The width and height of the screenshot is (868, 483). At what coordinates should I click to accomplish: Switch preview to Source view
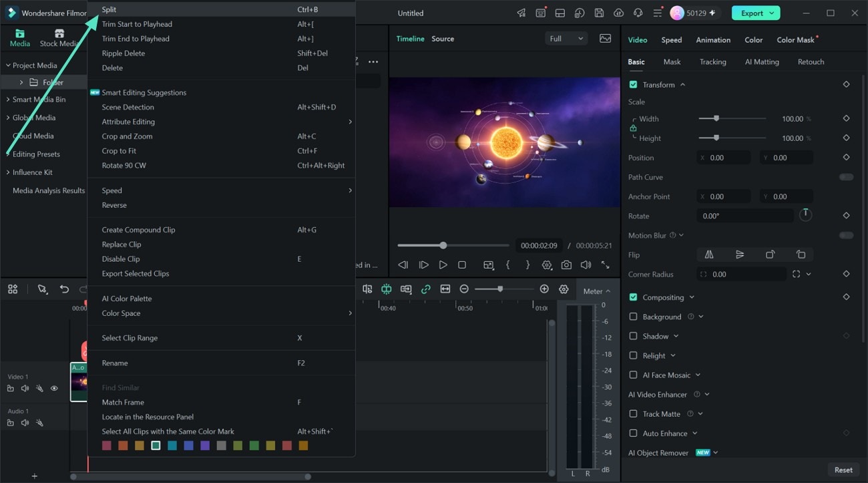point(443,39)
